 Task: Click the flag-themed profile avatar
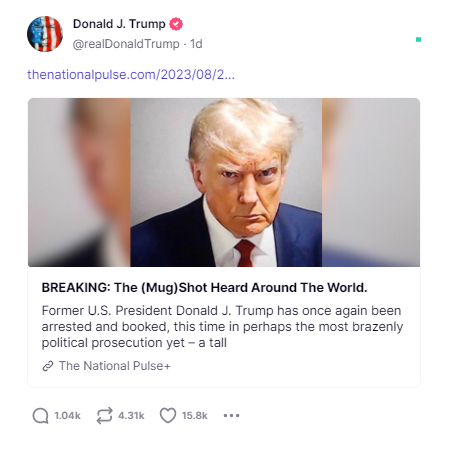point(45,34)
